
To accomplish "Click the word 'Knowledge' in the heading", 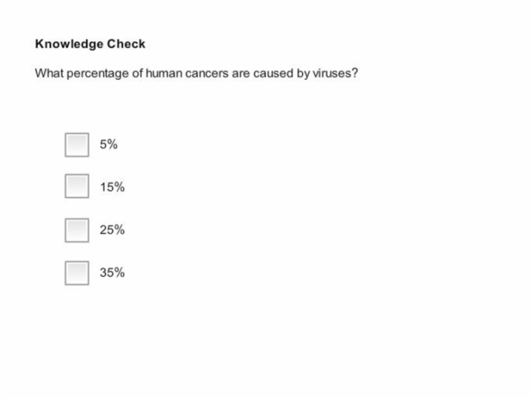I will (x=69, y=44).
